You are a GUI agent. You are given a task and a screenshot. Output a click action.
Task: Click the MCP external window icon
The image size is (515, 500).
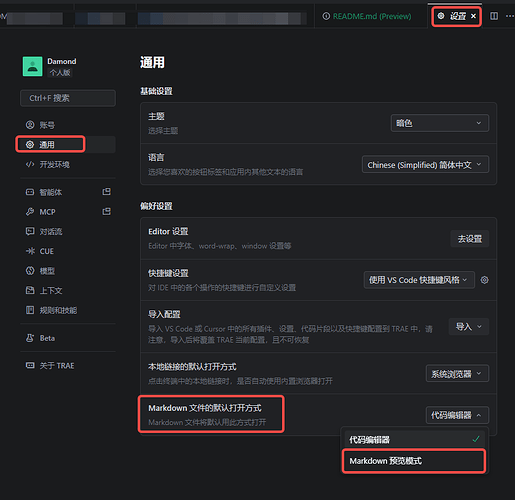pyautogui.click(x=107, y=211)
